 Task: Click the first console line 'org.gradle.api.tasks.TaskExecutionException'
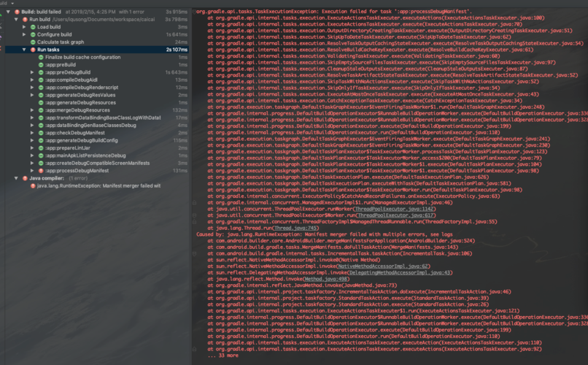tap(334, 11)
